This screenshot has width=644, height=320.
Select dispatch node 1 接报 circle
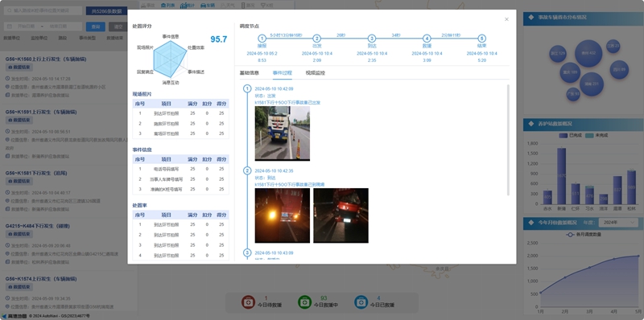click(262, 39)
